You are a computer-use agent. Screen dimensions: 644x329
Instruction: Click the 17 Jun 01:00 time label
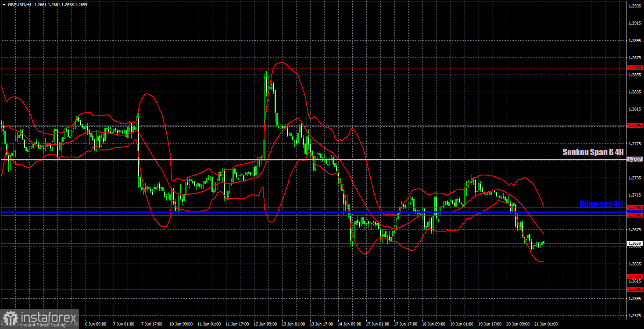pos(378,324)
